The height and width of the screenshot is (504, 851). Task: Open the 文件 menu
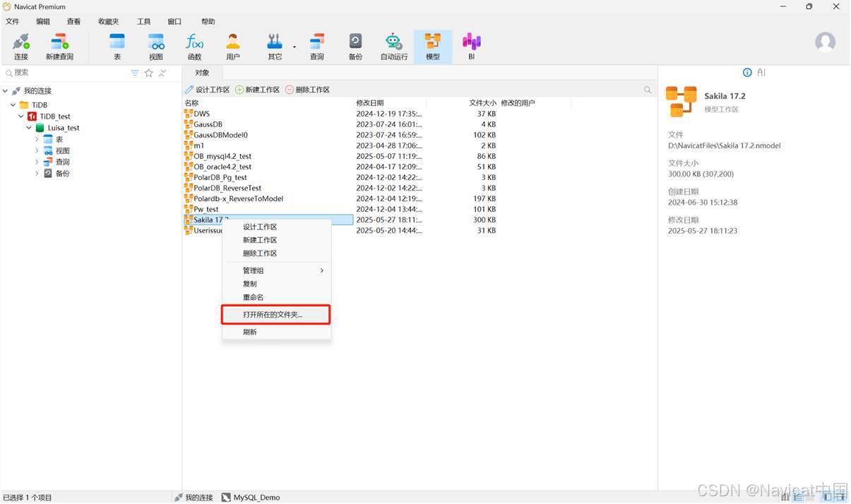tap(13, 22)
